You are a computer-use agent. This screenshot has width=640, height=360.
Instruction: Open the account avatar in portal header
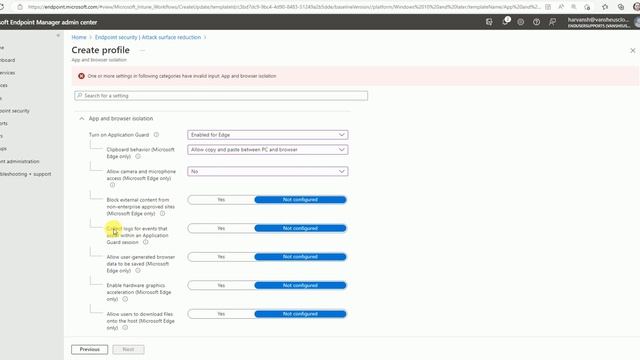pos(637,22)
